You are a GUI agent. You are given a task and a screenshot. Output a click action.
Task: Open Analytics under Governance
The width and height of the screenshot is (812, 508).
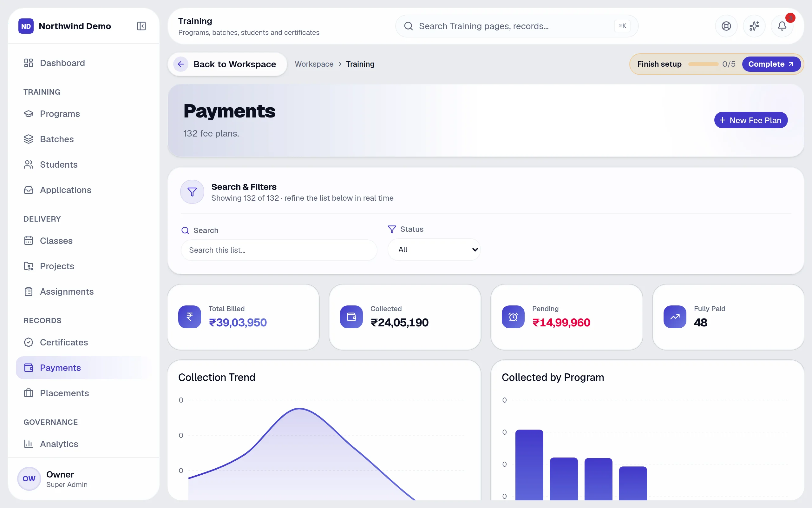coord(83,444)
